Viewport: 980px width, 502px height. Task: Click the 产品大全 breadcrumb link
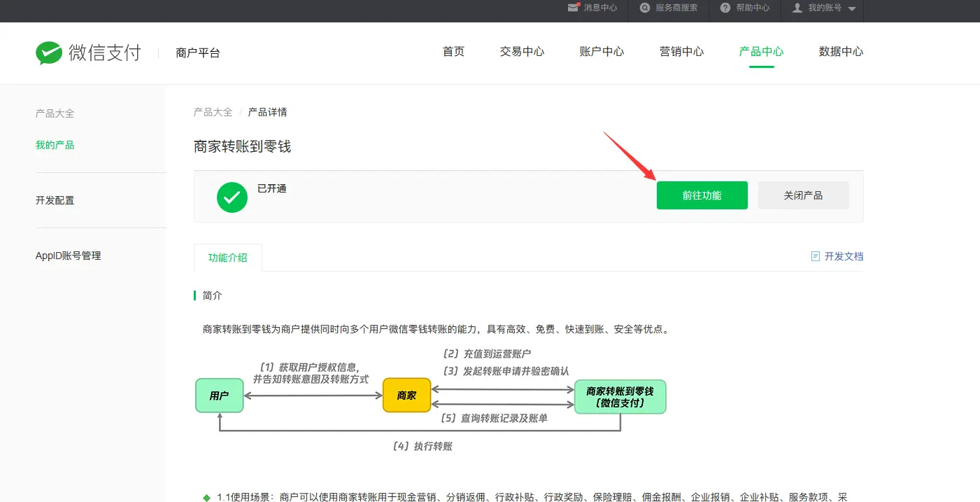[213, 112]
